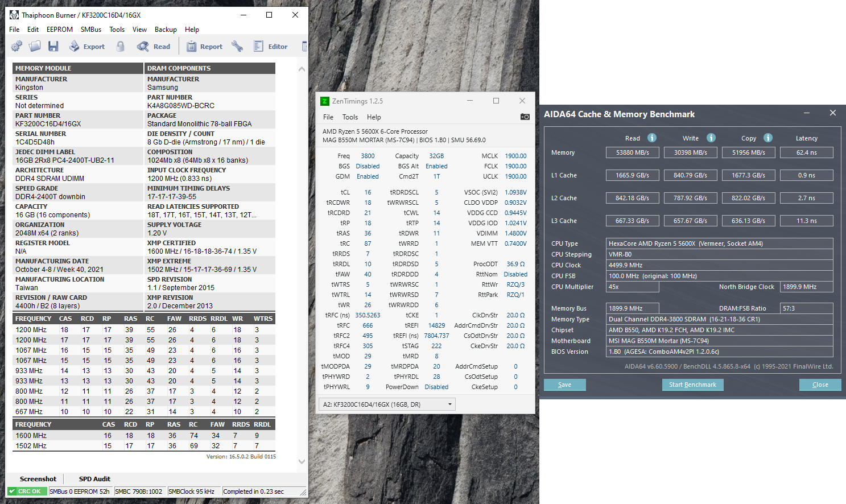Open the Help menu in ZenTimings
This screenshot has height=504, width=846.
point(374,117)
